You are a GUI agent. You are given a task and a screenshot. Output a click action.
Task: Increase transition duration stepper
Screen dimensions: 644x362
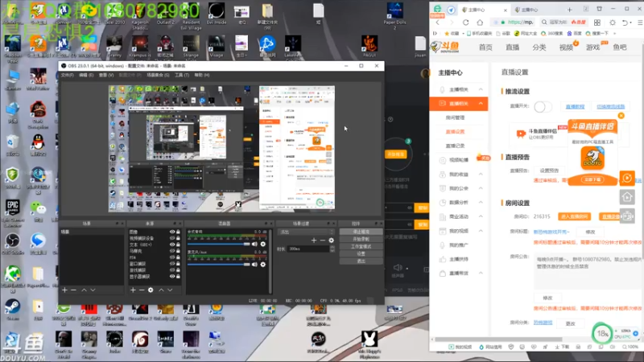pos(332,247)
